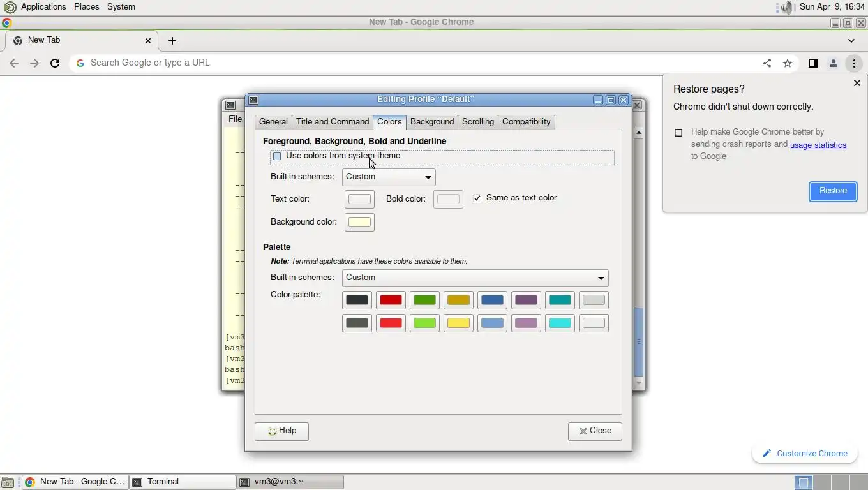
Task: Switch to Terminal taskbar item
Action: click(183, 482)
